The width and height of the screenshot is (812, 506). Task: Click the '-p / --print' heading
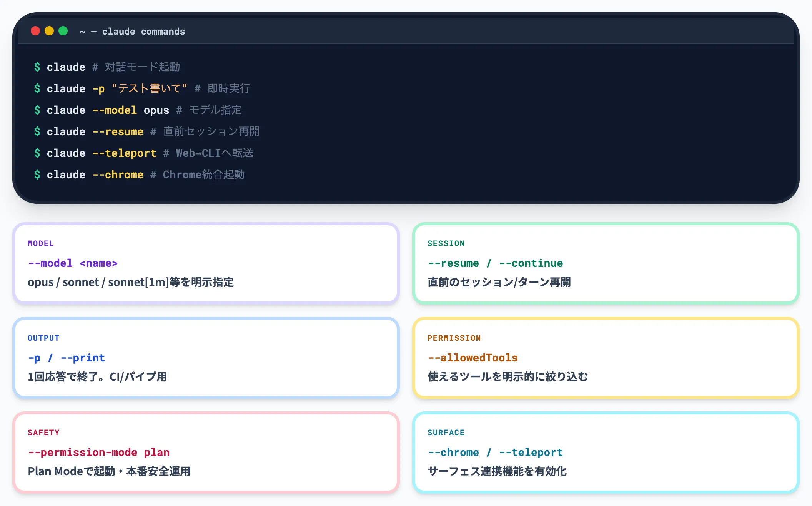click(x=66, y=358)
